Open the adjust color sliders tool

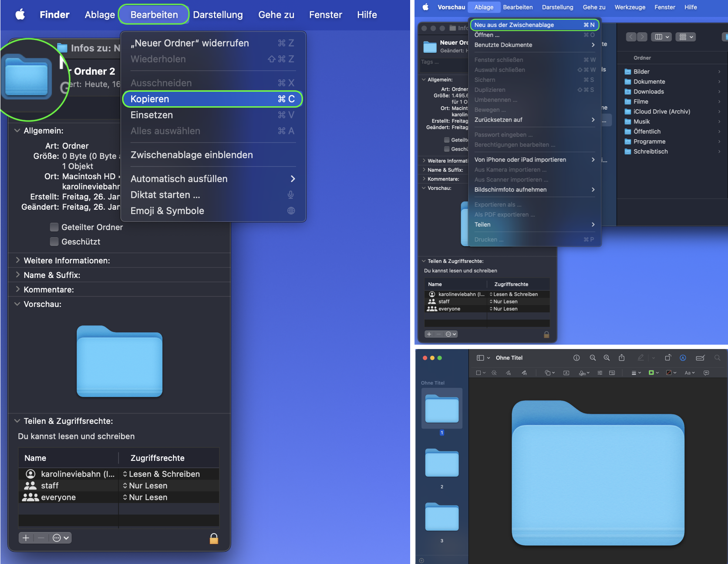(x=600, y=373)
